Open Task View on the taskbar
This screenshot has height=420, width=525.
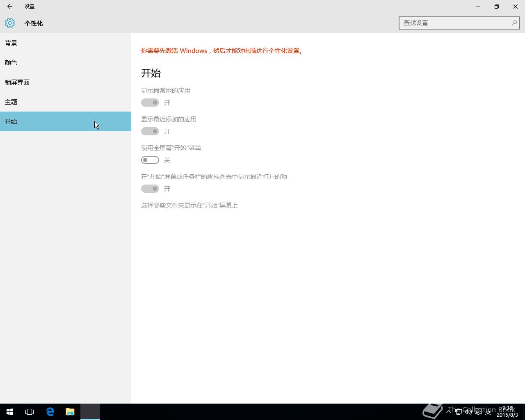click(x=30, y=412)
